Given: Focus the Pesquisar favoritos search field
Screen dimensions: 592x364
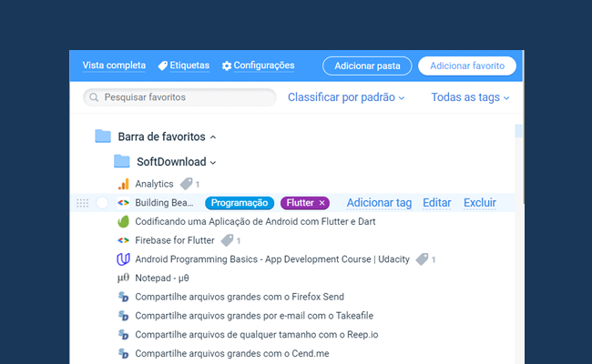Looking at the screenshot, I should (179, 97).
